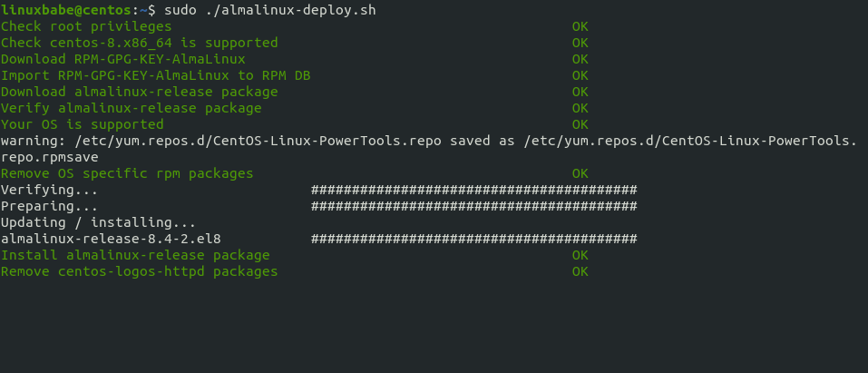The height and width of the screenshot is (373, 868).
Task: Click "Import RPM-GPG-KEY-AlmaLinux to RPM DB" text
Action: tap(155, 75)
